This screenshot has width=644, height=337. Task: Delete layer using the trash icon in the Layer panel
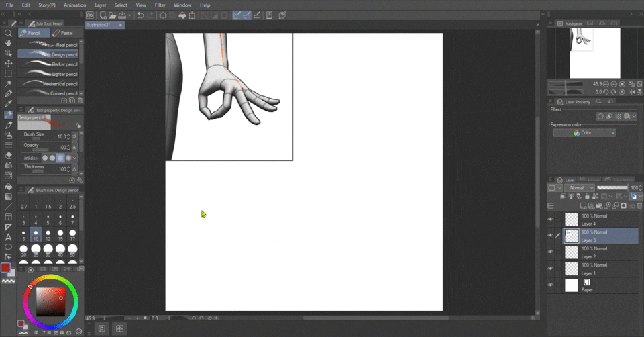coord(639,205)
